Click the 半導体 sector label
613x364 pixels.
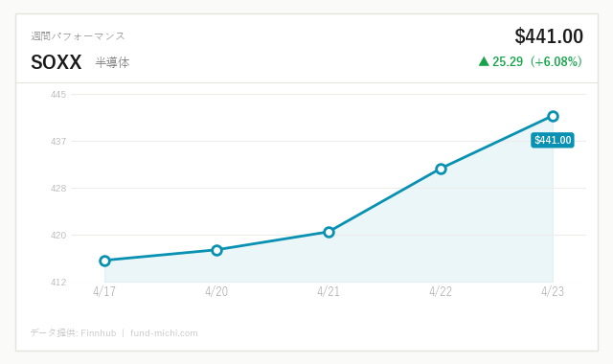[113, 62]
